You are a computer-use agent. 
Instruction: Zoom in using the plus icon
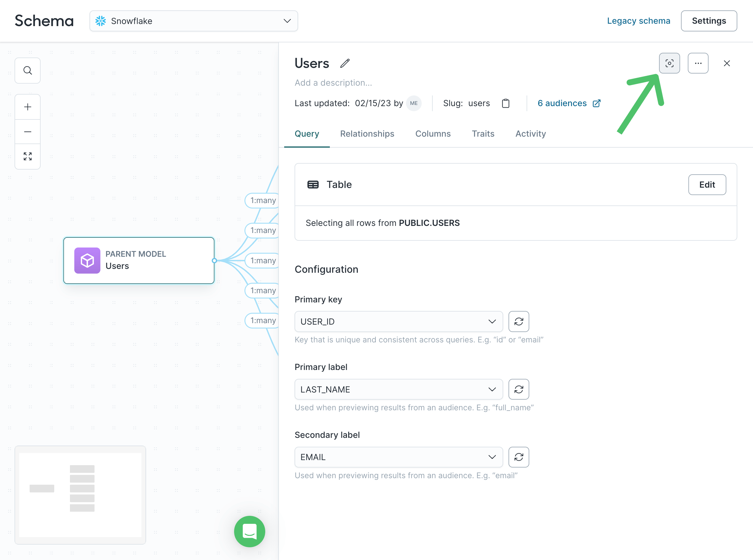pos(28,107)
